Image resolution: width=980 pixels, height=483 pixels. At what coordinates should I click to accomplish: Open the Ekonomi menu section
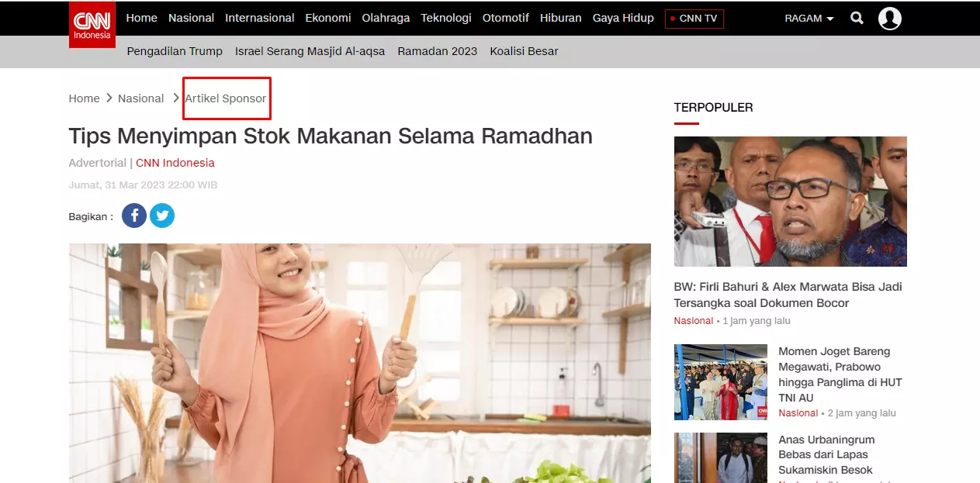click(327, 18)
